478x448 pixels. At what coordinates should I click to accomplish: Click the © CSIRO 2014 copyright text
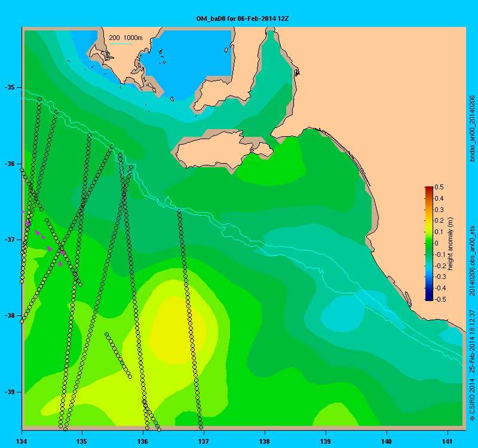[x=472, y=400]
